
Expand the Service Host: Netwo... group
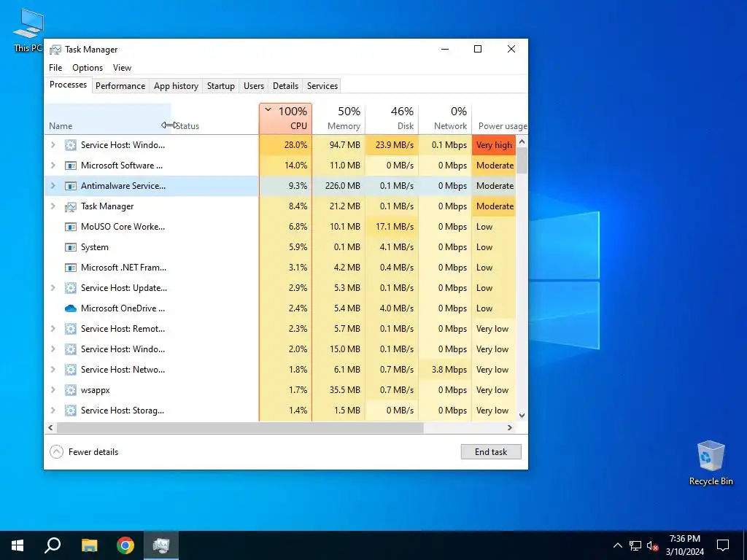pyautogui.click(x=53, y=370)
